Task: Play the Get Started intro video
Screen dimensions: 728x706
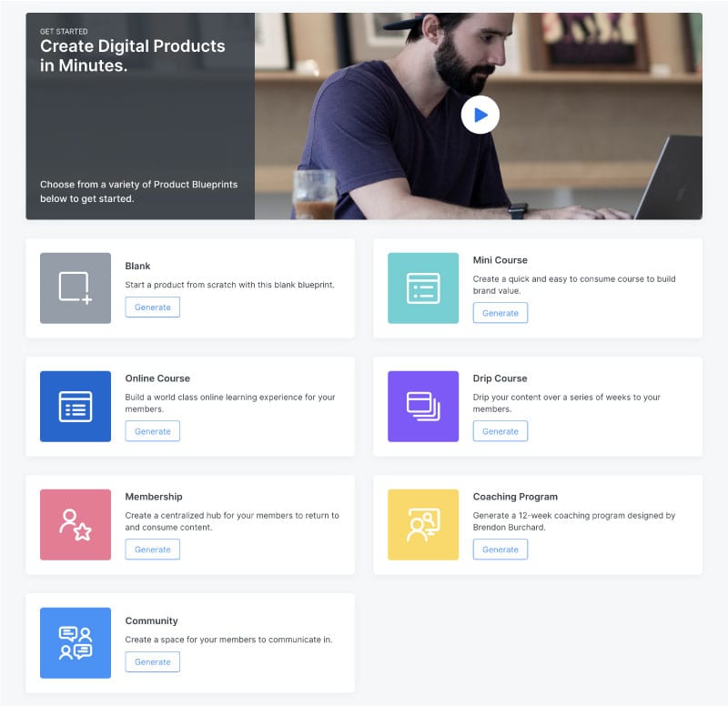Action: pyautogui.click(x=480, y=115)
